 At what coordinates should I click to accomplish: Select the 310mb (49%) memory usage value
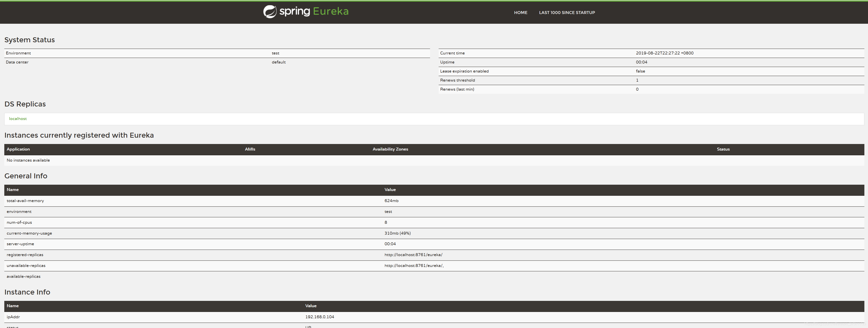[x=397, y=233]
